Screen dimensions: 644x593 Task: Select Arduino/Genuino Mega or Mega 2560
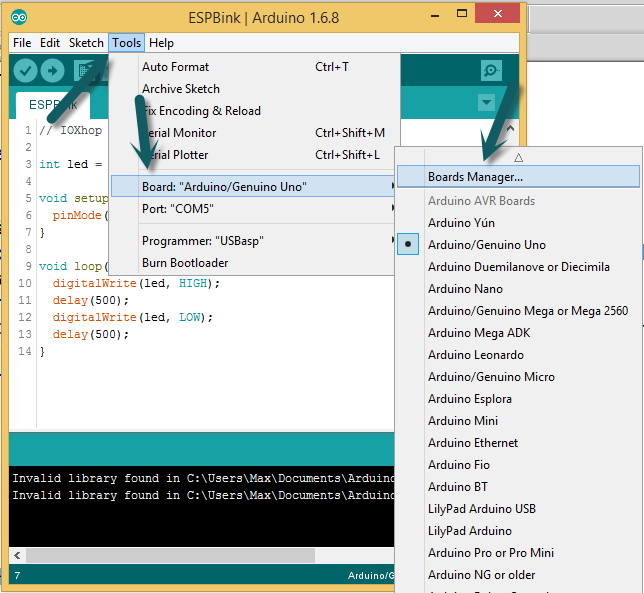tap(518, 311)
